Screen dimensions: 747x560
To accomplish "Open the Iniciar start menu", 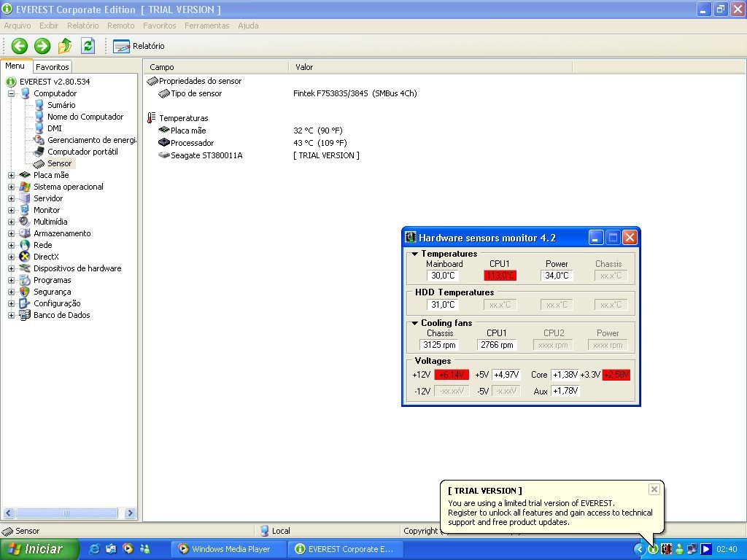I will [39, 549].
